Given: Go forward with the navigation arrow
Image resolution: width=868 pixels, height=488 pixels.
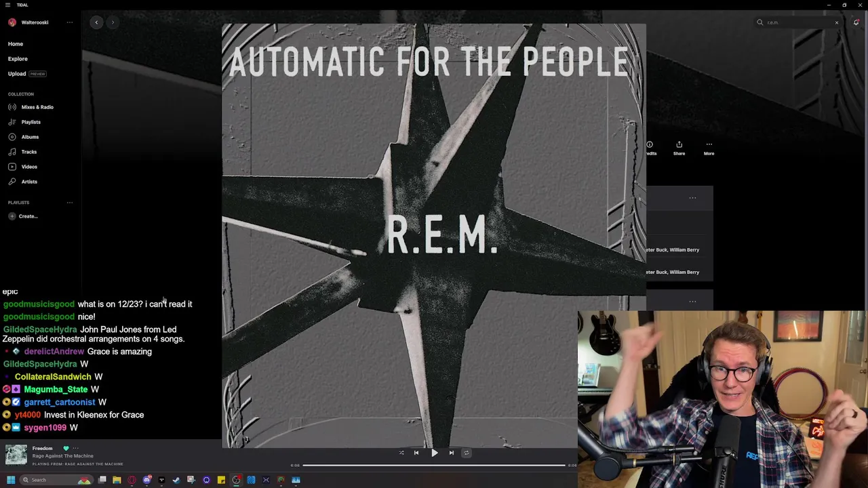Looking at the screenshot, I should click(113, 22).
